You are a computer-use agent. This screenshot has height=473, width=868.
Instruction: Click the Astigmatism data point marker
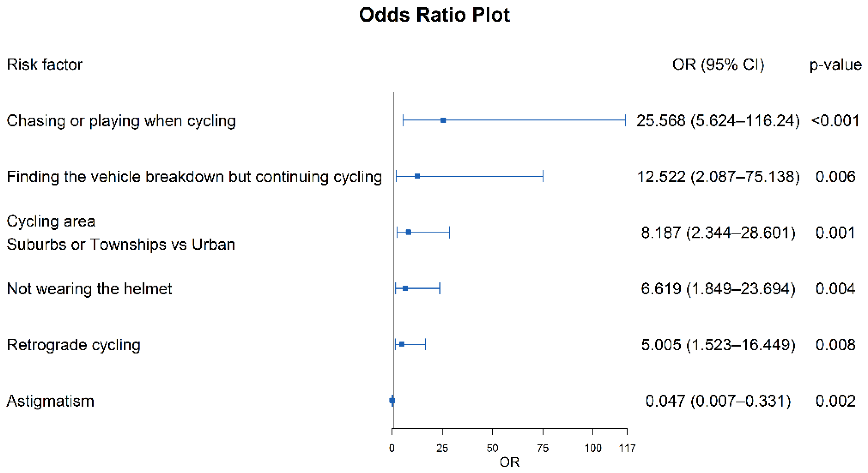[x=392, y=400]
